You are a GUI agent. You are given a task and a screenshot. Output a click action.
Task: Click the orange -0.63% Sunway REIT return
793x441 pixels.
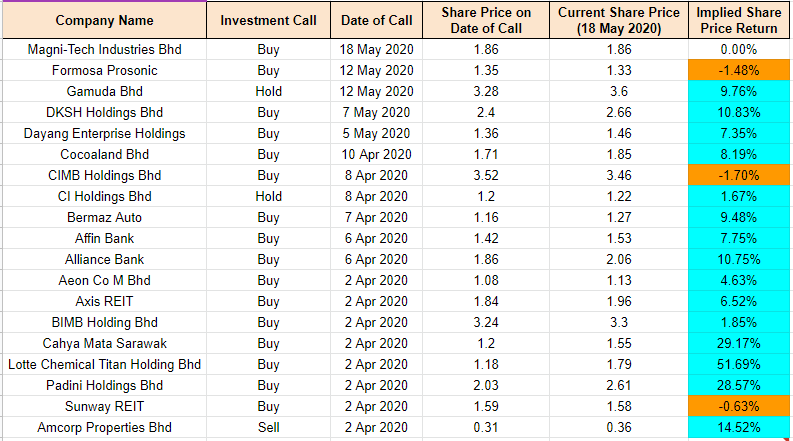[x=739, y=406]
